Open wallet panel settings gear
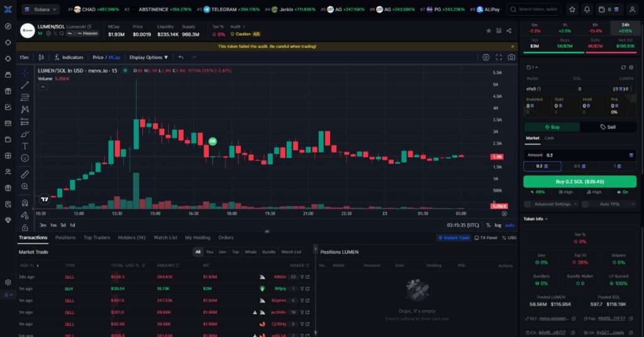 tap(631, 67)
